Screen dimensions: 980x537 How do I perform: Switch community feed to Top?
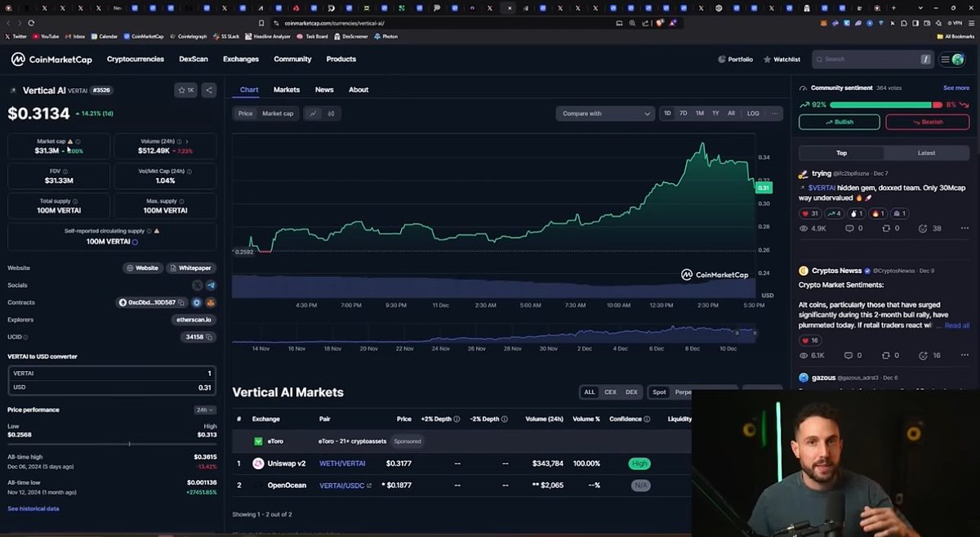(841, 153)
